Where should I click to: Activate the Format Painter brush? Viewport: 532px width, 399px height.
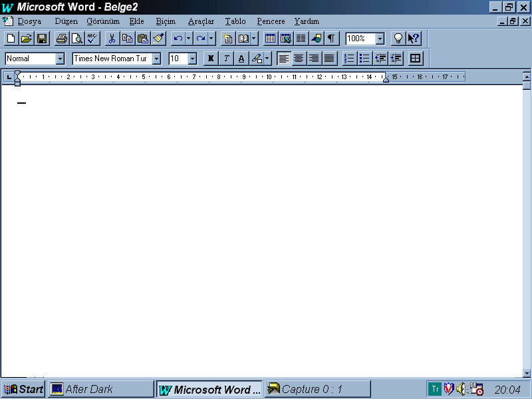[158, 39]
